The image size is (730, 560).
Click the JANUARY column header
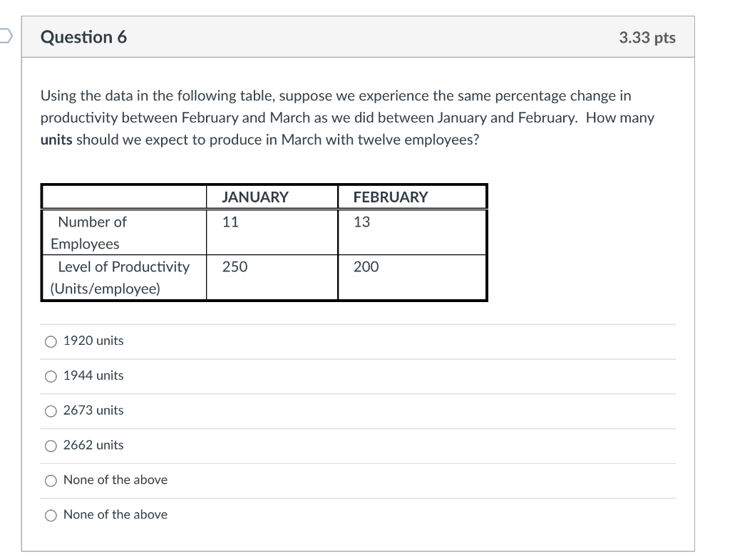[255, 197]
